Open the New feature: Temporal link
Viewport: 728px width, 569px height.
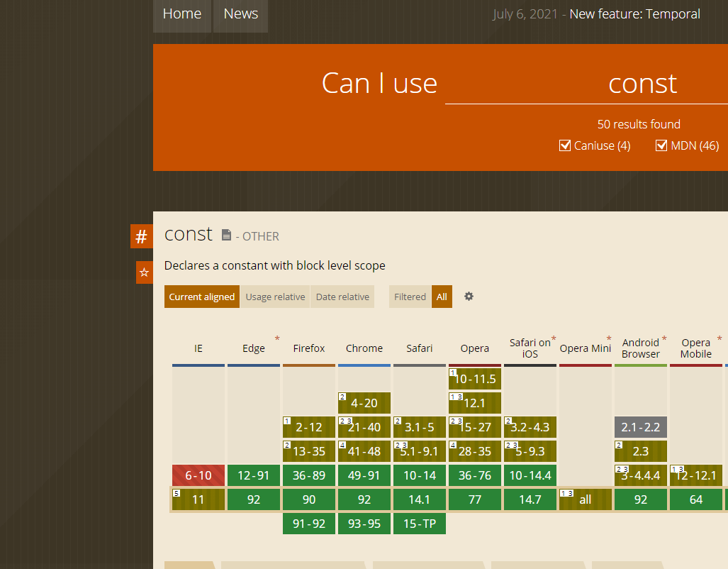tap(634, 14)
